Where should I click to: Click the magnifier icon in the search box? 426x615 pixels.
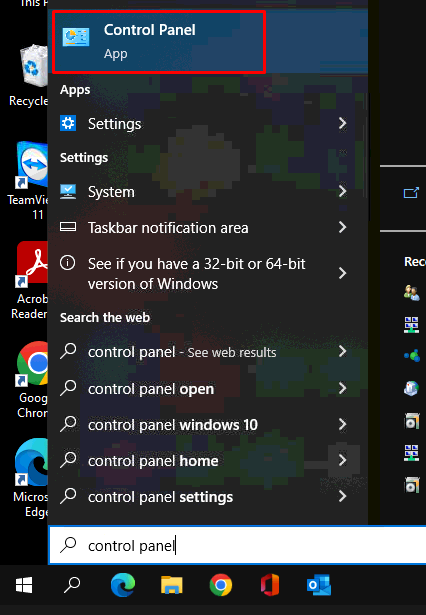point(69,545)
